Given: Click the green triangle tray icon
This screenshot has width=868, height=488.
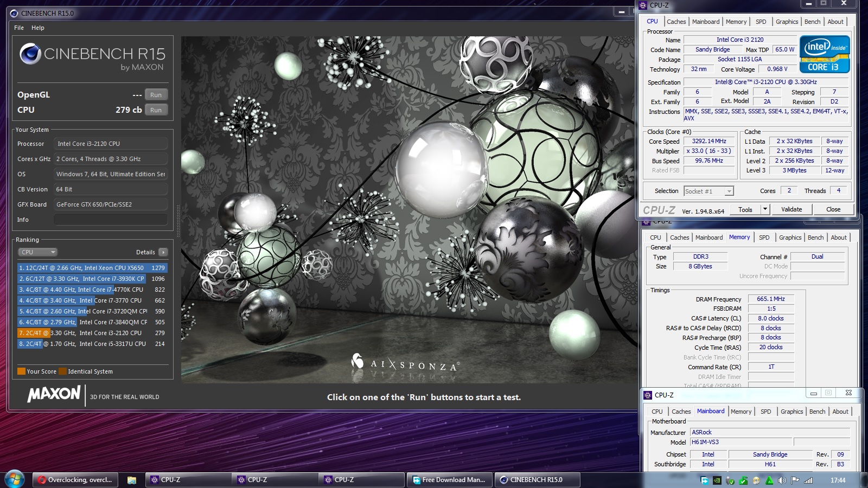Looking at the screenshot, I should 769,480.
